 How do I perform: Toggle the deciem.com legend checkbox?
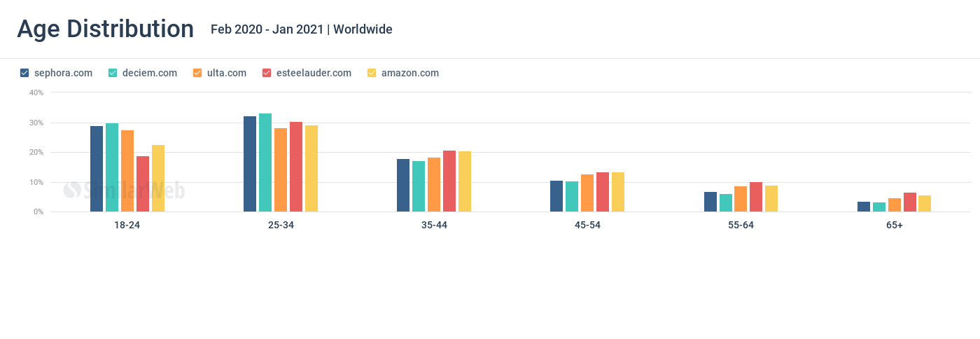pyautogui.click(x=112, y=73)
